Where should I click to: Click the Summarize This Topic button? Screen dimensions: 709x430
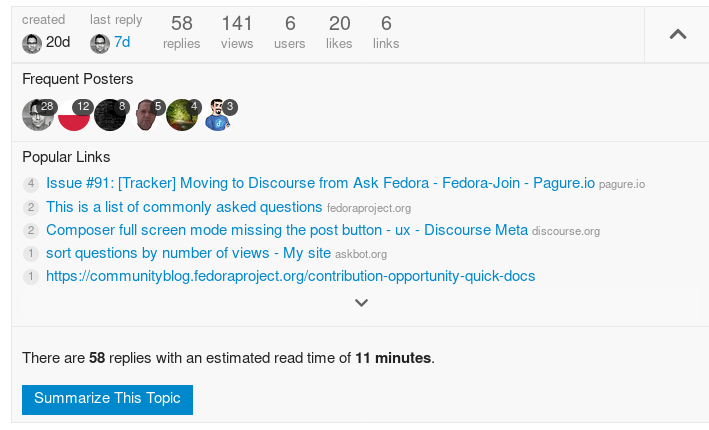[x=107, y=398]
